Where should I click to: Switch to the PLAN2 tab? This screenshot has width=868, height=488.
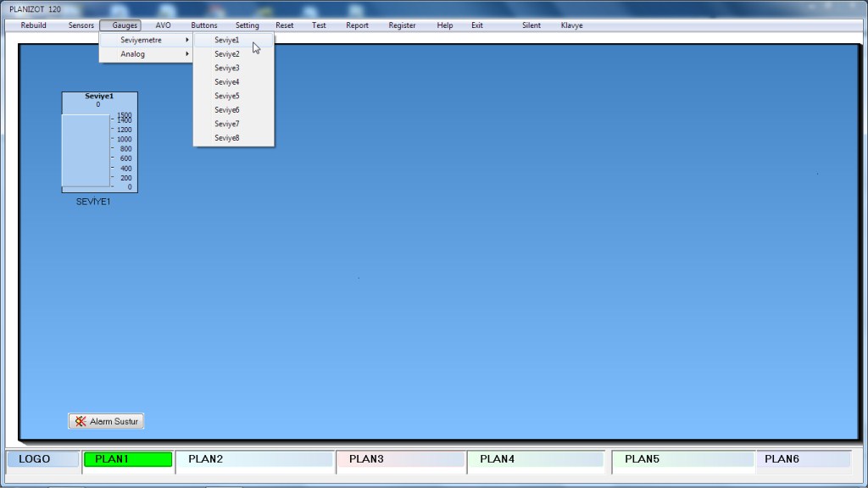(255, 459)
